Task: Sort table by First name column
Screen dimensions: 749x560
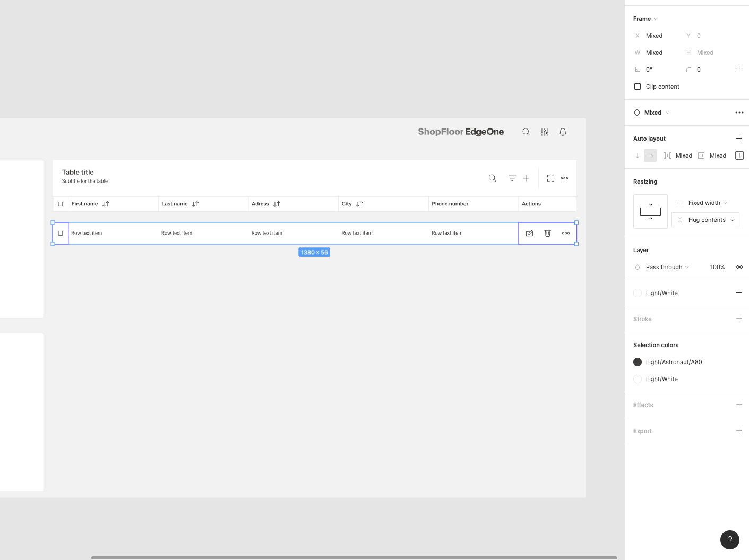Action: coord(106,204)
